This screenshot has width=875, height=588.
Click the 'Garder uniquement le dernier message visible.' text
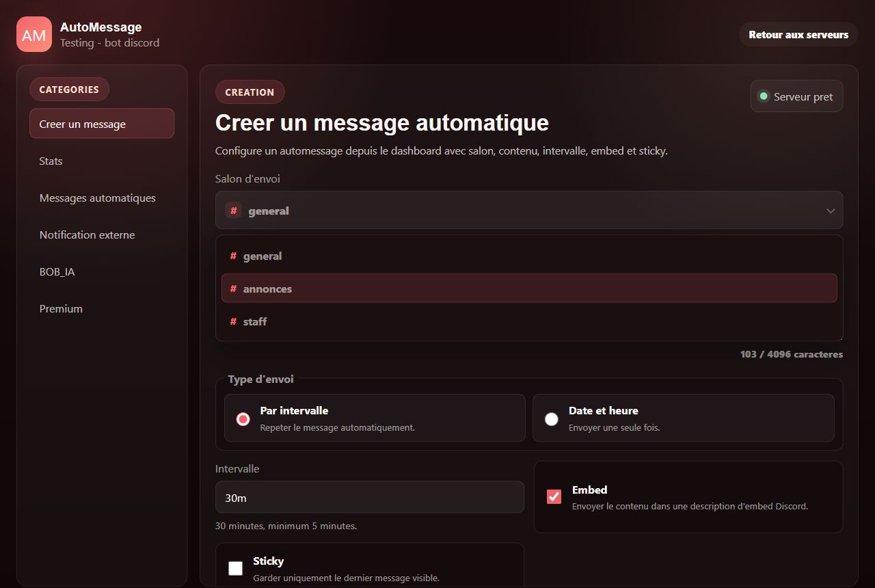[347, 578]
